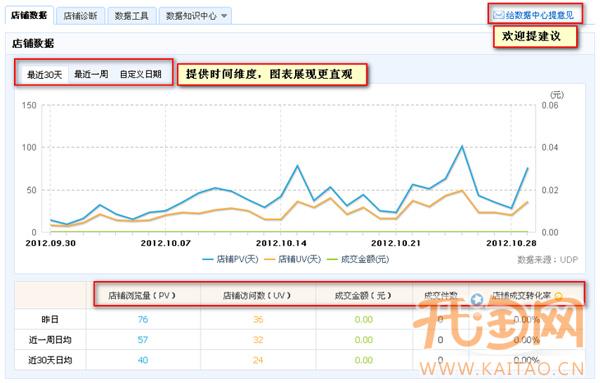Image resolution: width=600 pixels, height=383 pixels.
Task: Expand the 数据知识中心 menu tab
Action: (x=195, y=16)
